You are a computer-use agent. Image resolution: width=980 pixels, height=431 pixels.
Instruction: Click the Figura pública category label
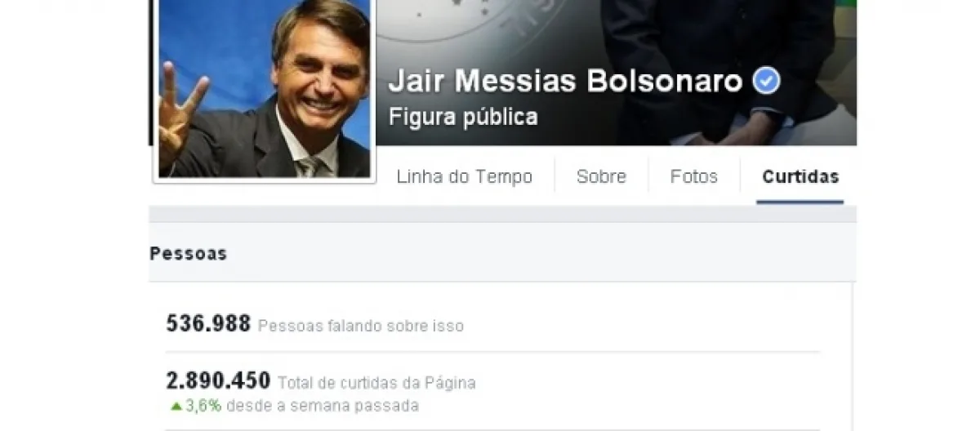coord(463,118)
